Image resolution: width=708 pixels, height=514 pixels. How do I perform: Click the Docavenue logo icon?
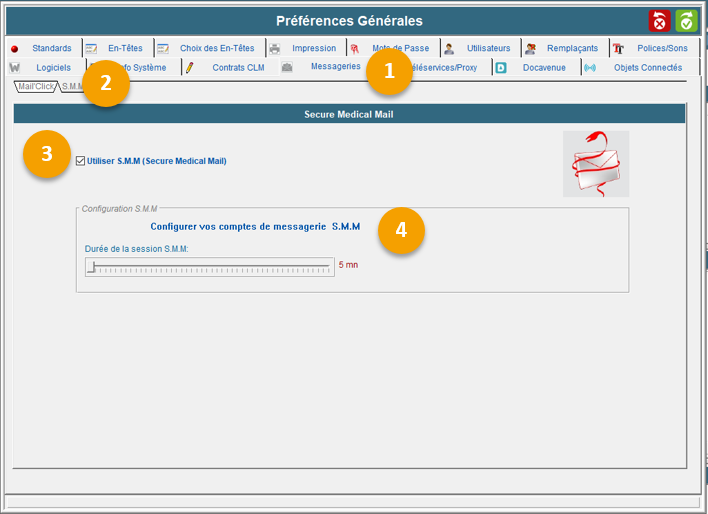click(501, 68)
